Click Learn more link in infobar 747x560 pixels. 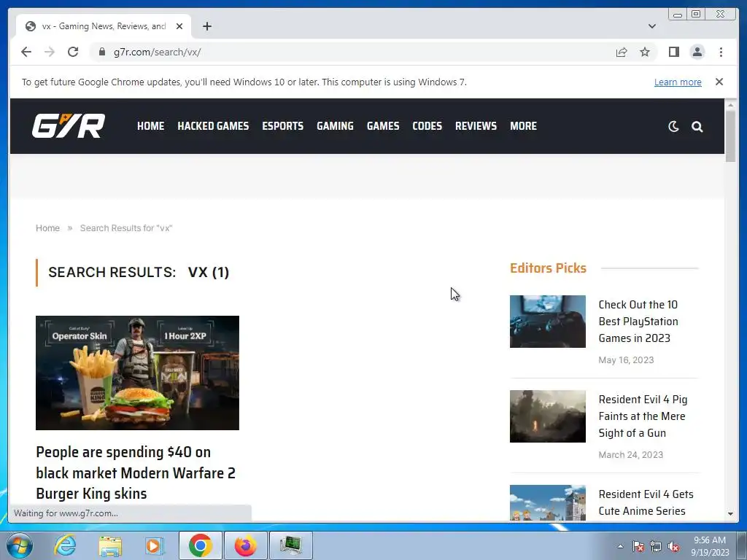[x=678, y=82]
